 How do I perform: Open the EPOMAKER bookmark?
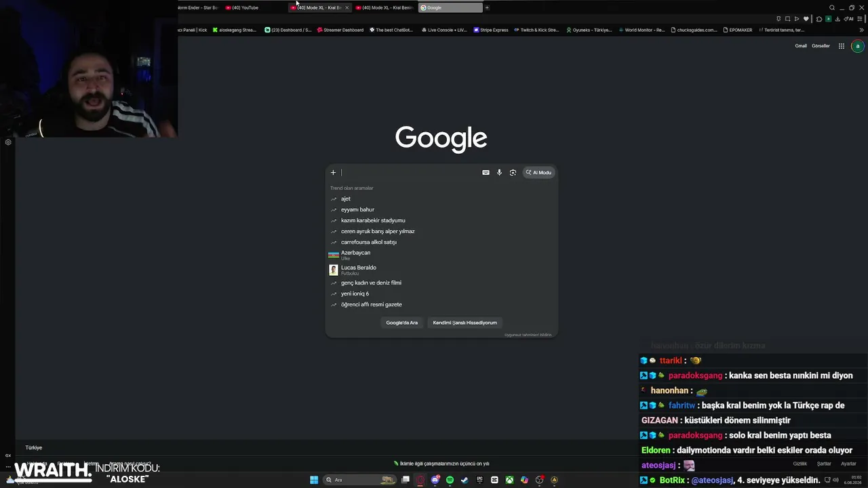coord(737,30)
